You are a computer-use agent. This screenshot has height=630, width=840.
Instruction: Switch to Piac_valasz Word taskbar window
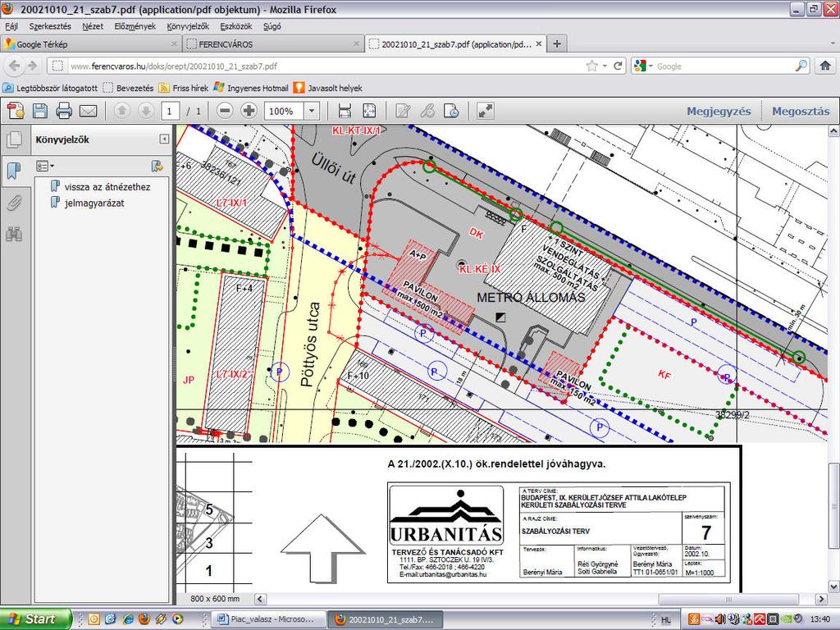pos(269,619)
